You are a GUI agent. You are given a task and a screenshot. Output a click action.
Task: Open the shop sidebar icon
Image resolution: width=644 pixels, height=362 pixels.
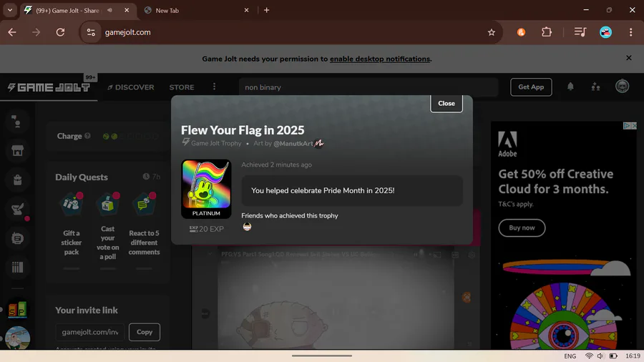click(17, 151)
